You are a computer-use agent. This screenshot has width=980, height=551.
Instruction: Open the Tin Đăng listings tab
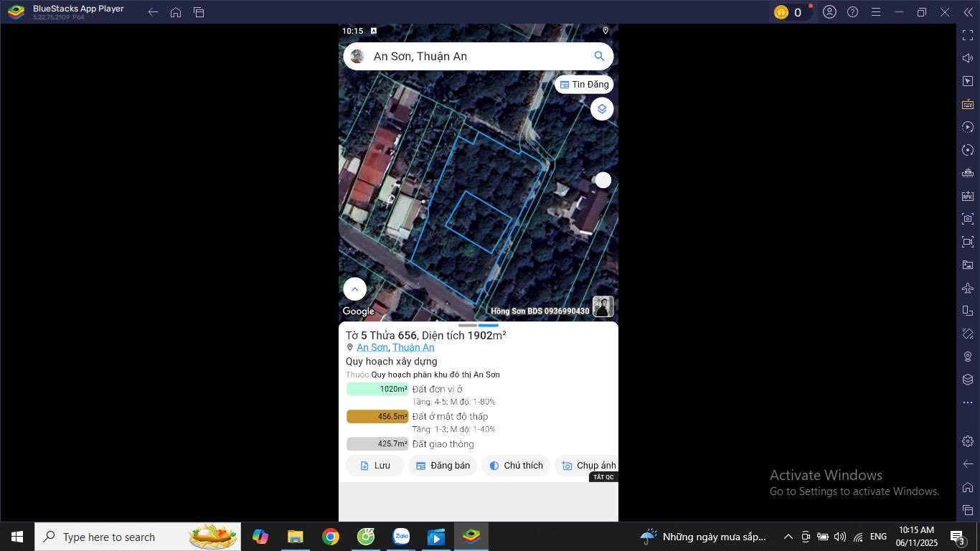pyautogui.click(x=584, y=85)
